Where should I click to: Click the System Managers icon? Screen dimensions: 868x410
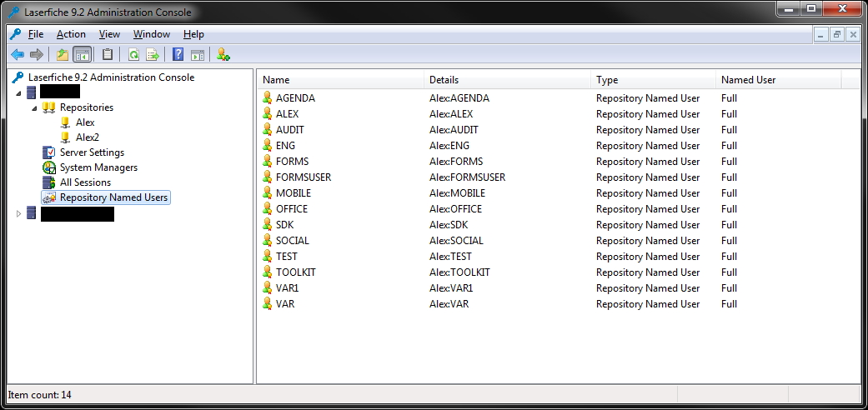coord(49,167)
